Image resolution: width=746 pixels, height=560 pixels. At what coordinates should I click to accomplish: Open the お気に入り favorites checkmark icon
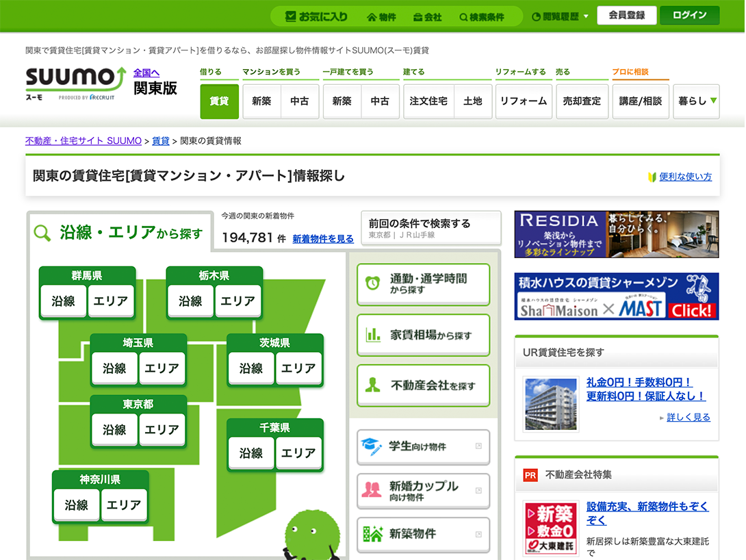click(x=290, y=16)
